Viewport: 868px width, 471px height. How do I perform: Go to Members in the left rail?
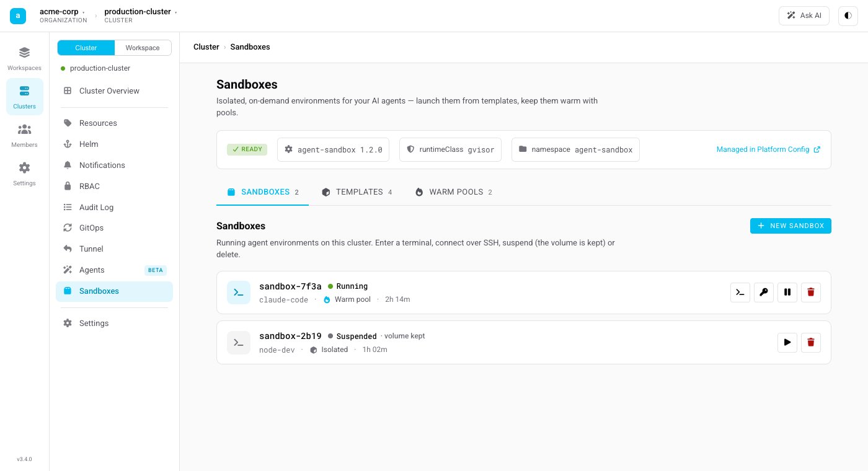(24, 135)
